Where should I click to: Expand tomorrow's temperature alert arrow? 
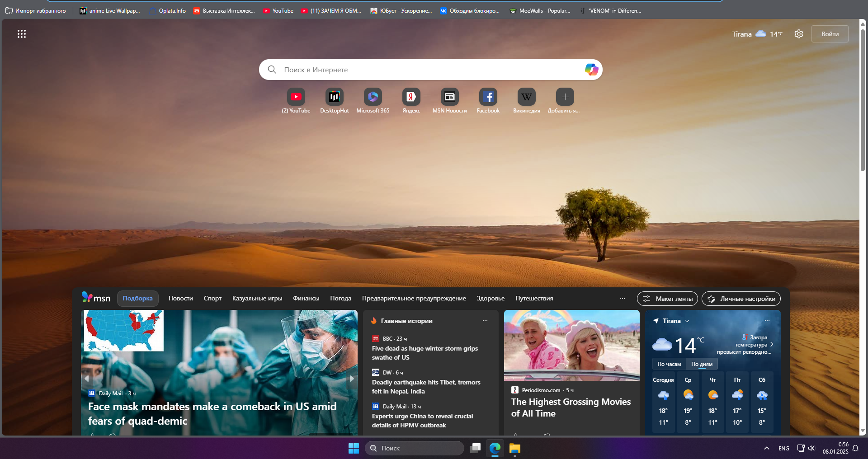click(772, 344)
